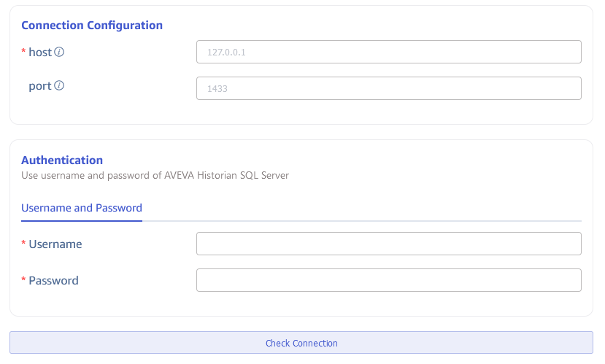Click the divider line right of the tab
This screenshot has width=605, height=364.
pos(365,220)
